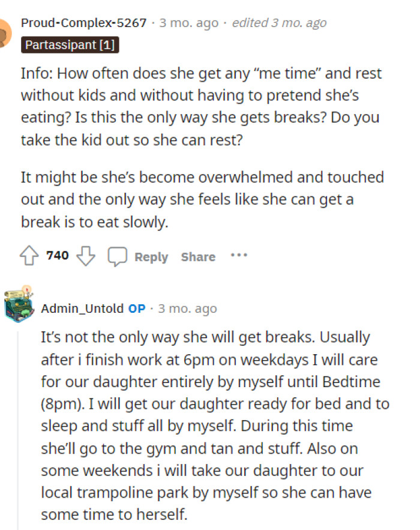Click the reply's '3 mo. ago' timestamp
420x530 pixels.
pos(173,309)
